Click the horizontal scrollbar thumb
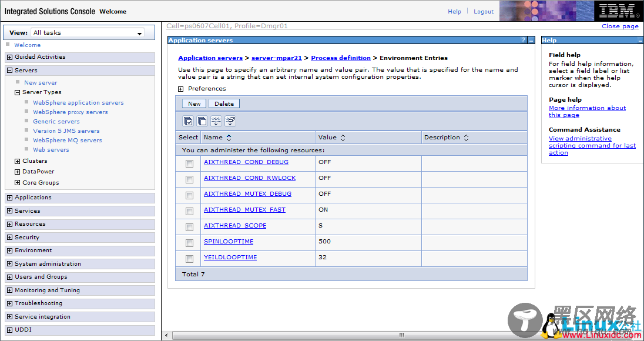 click(402, 335)
